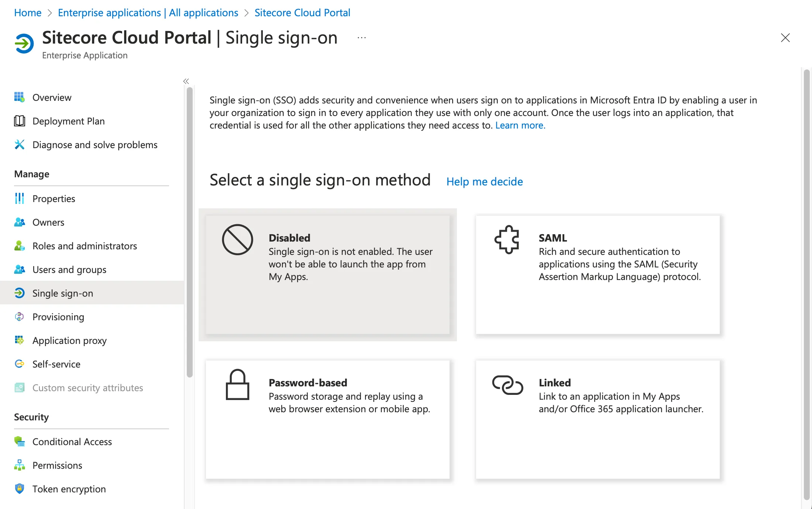
Task: Open the Diagnose and solve problems icon
Action: [17, 144]
